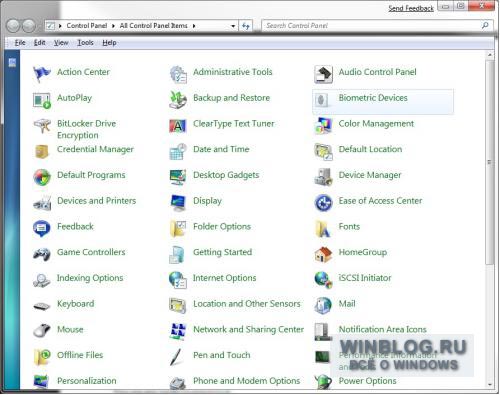Open the Power Options link
Image resolution: width=500 pixels, height=395 pixels.
point(367,381)
